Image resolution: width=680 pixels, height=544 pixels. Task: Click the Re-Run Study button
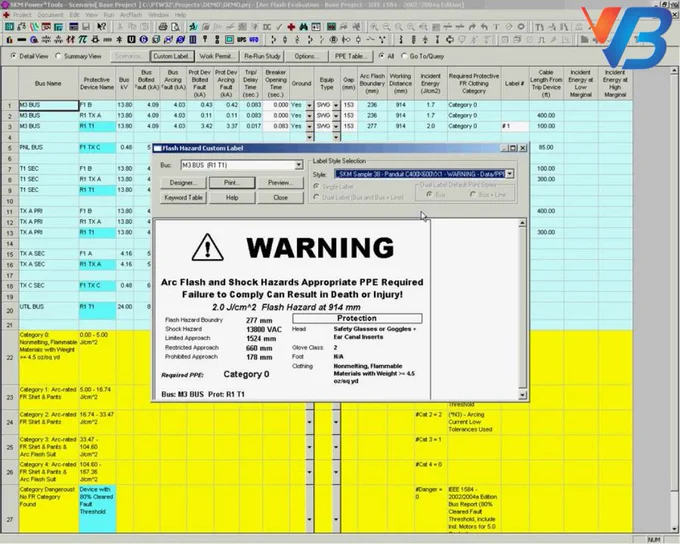262,56
